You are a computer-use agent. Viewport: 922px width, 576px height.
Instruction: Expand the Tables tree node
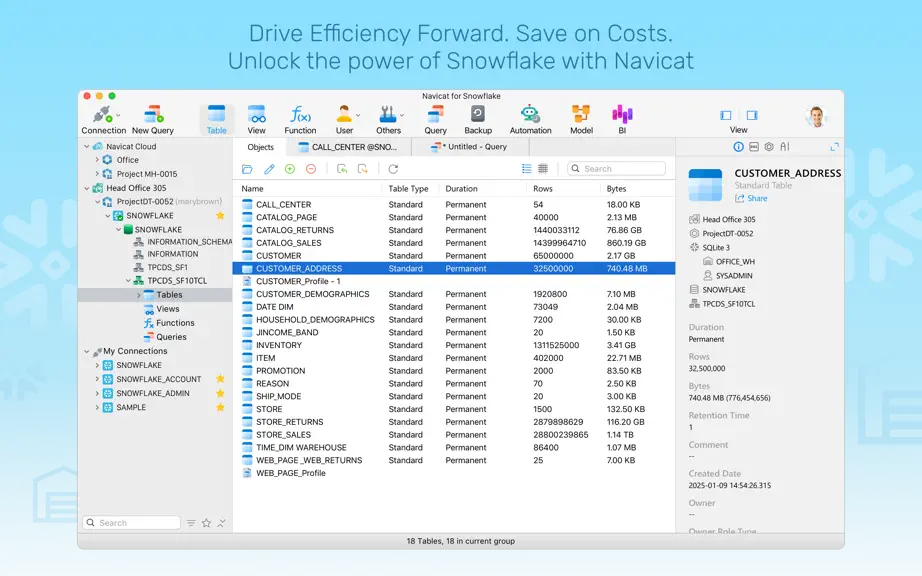tap(139, 295)
